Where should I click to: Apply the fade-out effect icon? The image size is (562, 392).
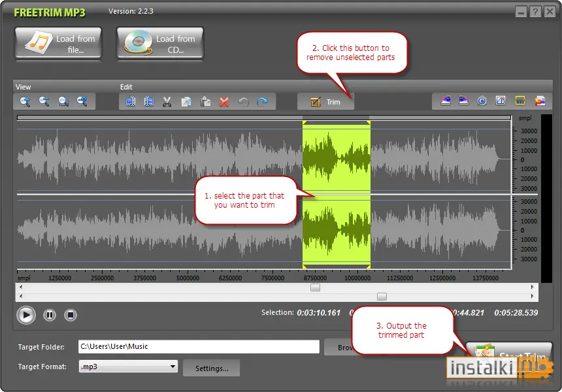coord(464,101)
